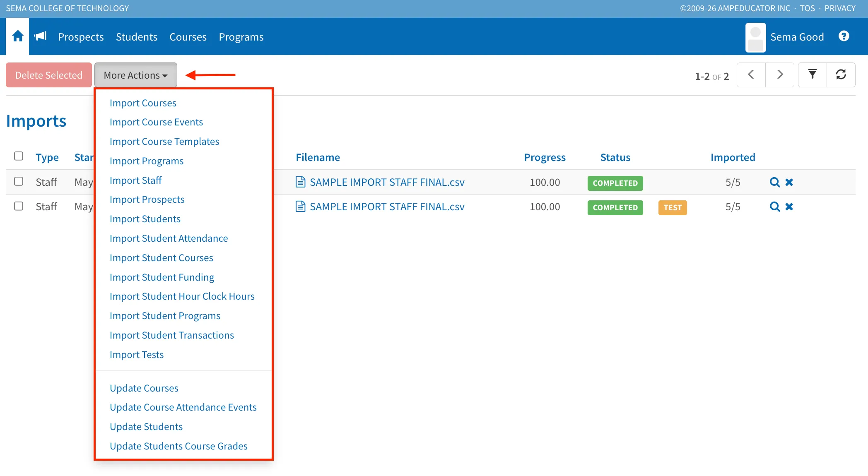Click Sema Good user name
The image size is (868, 476).
pos(797,37)
